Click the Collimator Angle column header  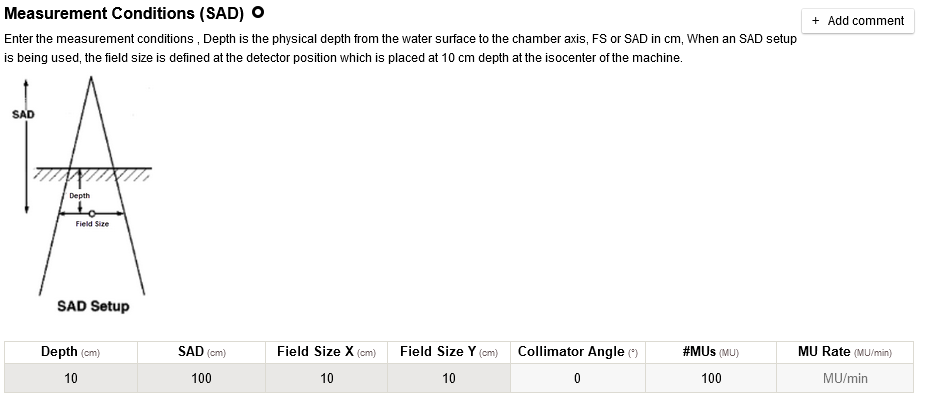[577, 352]
